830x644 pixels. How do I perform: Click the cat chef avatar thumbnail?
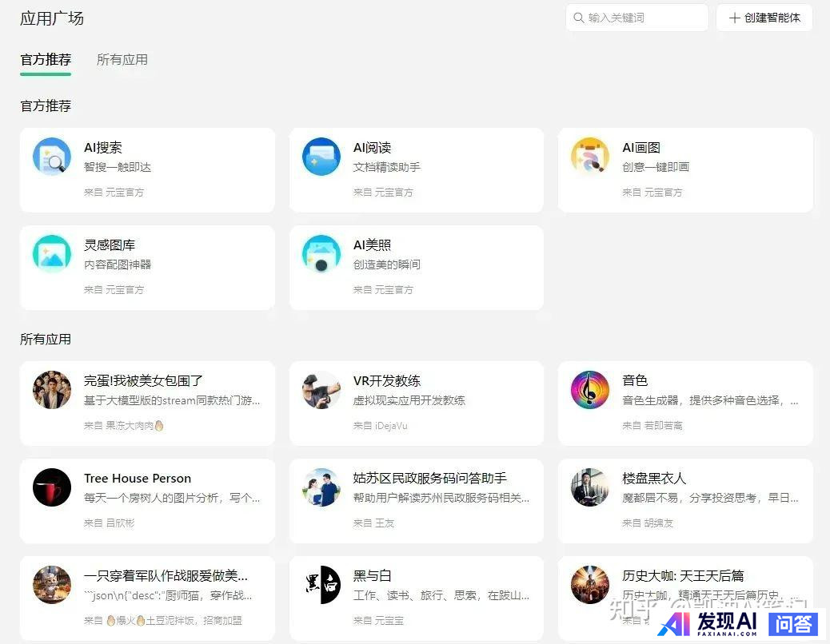[x=52, y=585]
